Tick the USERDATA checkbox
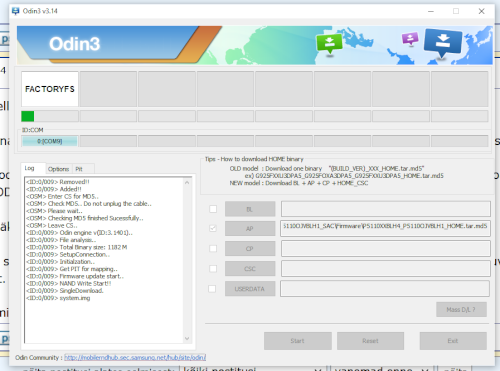 pos(212,289)
